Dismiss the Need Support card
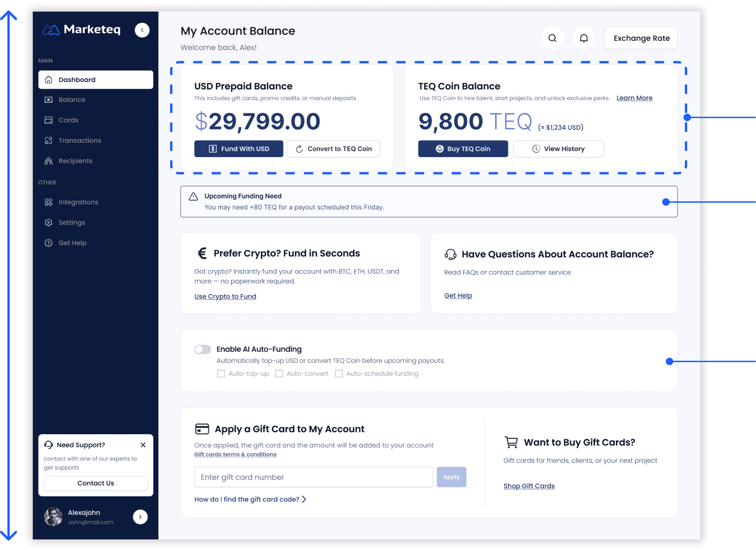This screenshot has height=551, width=756. [143, 445]
